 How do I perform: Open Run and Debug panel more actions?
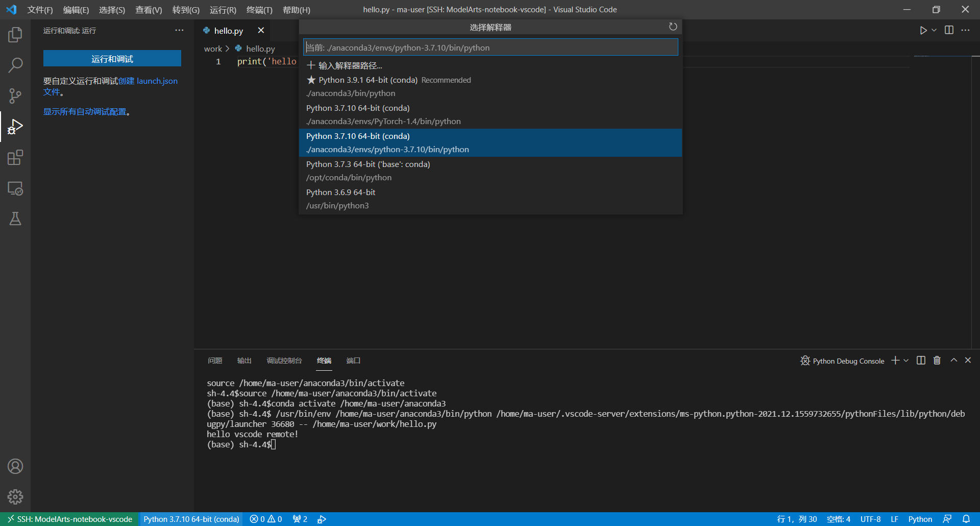click(179, 31)
